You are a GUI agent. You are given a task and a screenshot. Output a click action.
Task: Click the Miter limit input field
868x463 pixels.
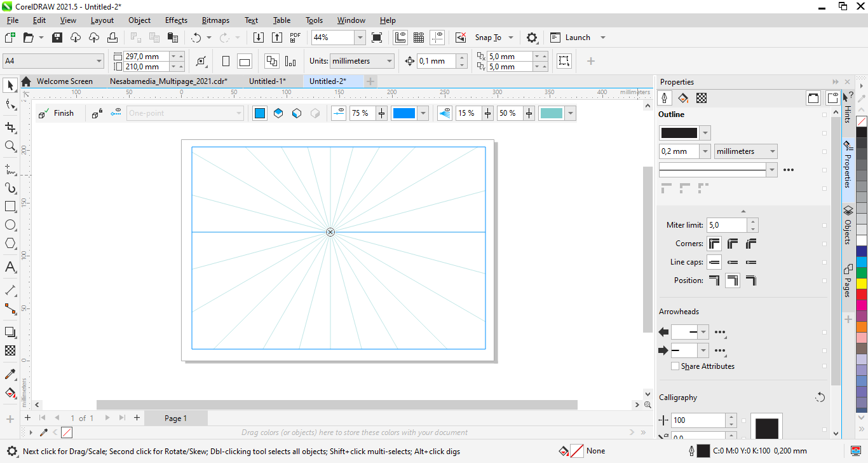pos(726,225)
